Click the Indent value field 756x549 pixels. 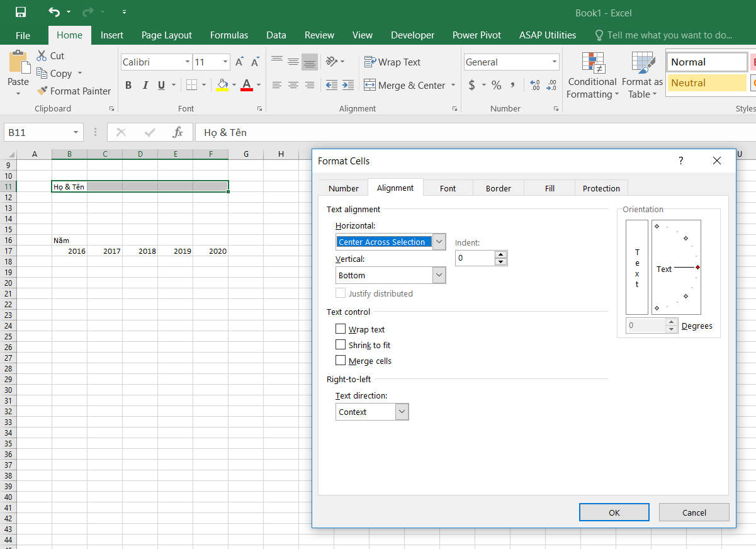475,258
